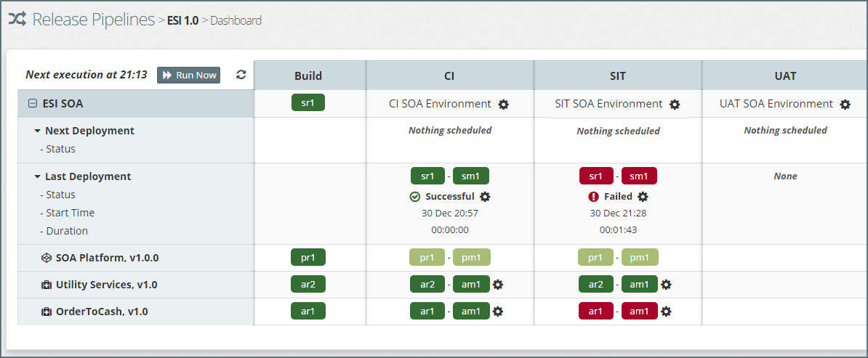Click gear beside CI Utility Services ar2-am1
This screenshot has height=358, width=868.
tap(498, 285)
